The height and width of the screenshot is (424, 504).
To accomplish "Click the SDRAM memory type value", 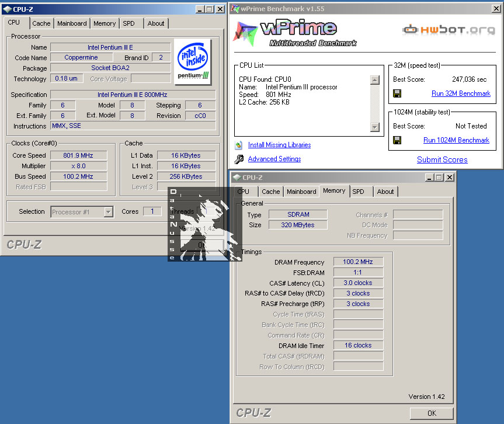I will pyautogui.click(x=298, y=214).
